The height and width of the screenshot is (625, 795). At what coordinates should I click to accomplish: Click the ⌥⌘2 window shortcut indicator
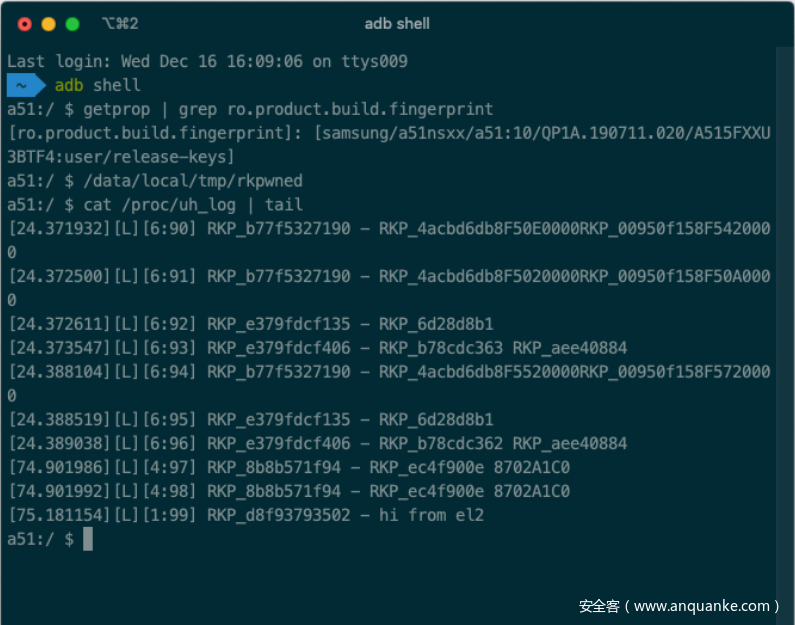pos(119,23)
